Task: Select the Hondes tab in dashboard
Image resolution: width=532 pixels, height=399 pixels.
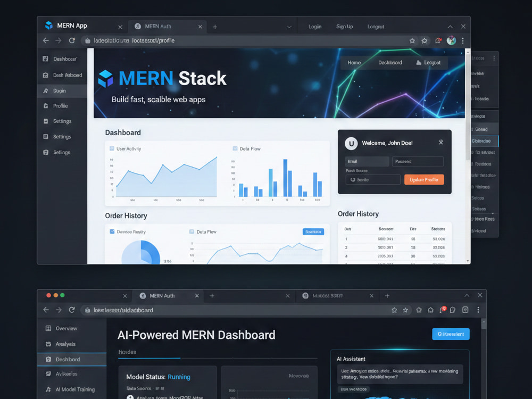Action: (127, 352)
